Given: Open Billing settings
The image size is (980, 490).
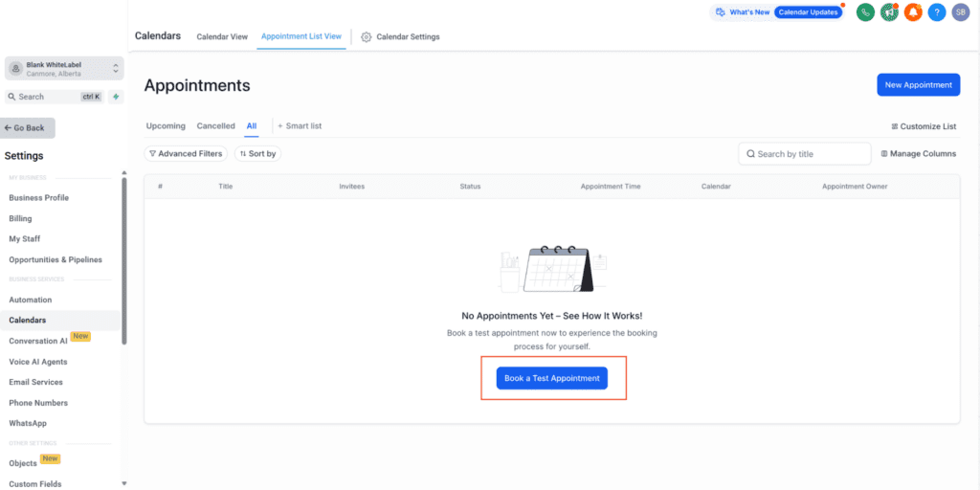Looking at the screenshot, I should (x=20, y=219).
